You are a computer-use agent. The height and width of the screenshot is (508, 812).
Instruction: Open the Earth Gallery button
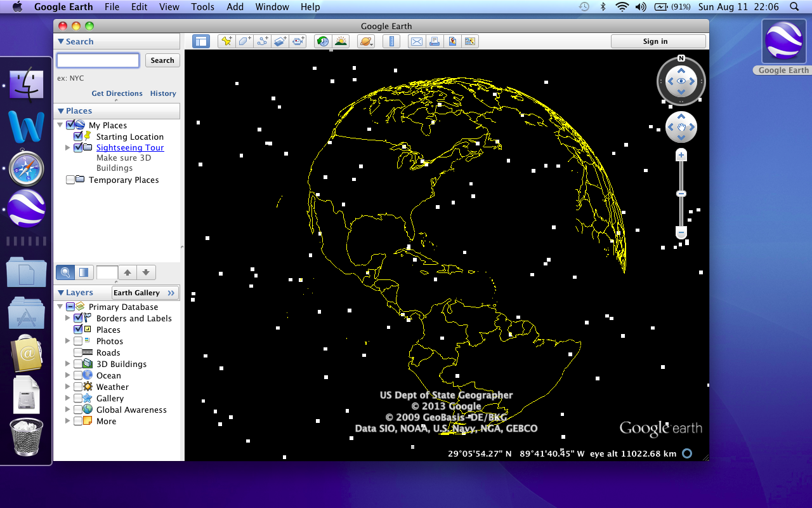145,293
